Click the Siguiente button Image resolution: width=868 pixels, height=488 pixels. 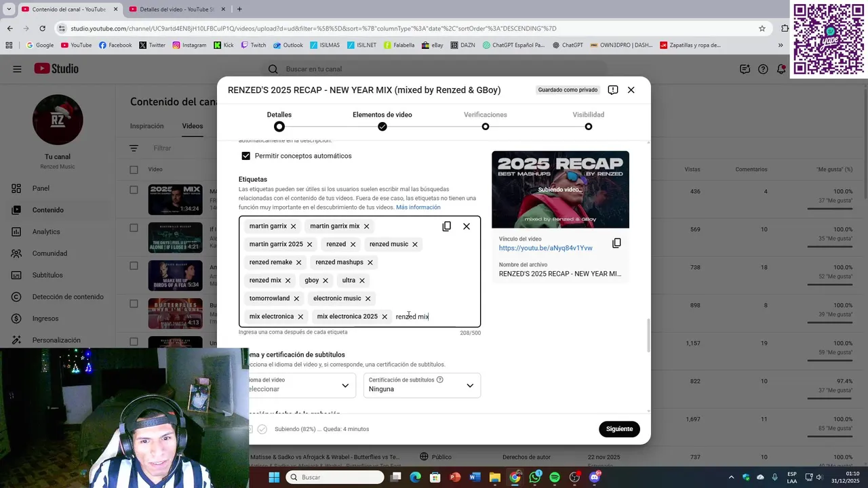tap(619, 429)
